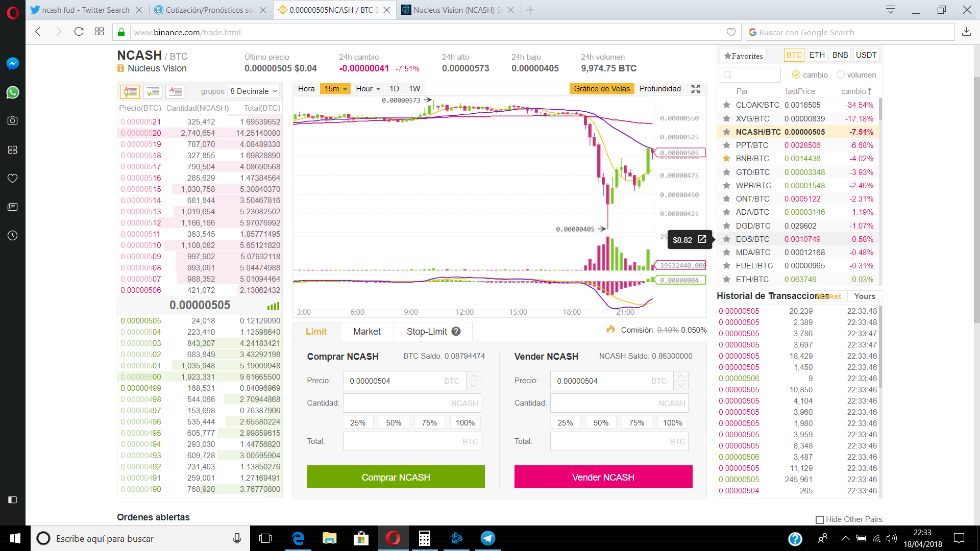Open Calculator from the taskbar
The width and height of the screenshot is (980, 551).
424,538
